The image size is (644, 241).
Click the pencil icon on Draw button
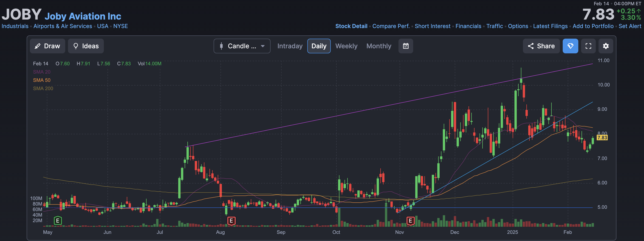tap(37, 46)
